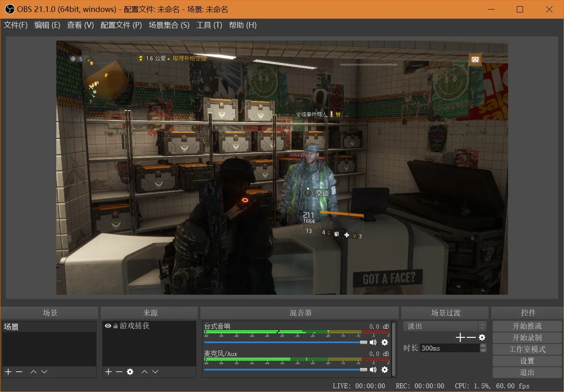Move source up in Sources panel

pyautogui.click(x=145, y=372)
